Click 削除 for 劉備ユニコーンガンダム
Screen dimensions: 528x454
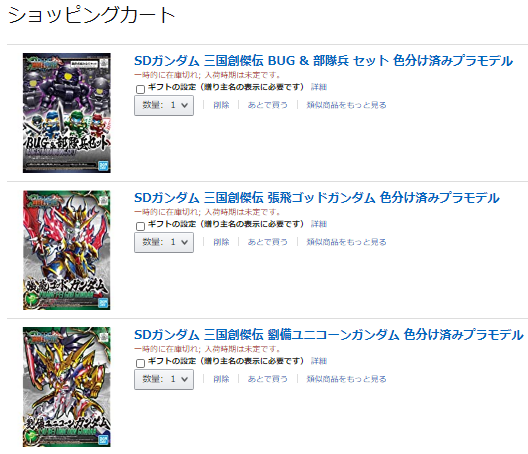point(221,379)
